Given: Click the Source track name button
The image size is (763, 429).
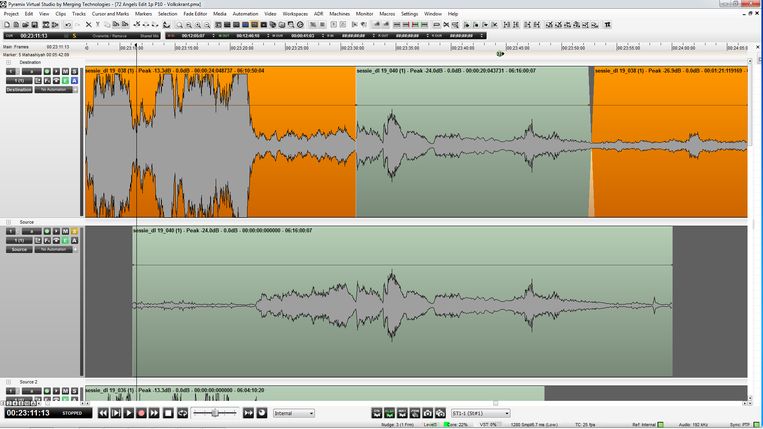Looking at the screenshot, I should pos(19,249).
